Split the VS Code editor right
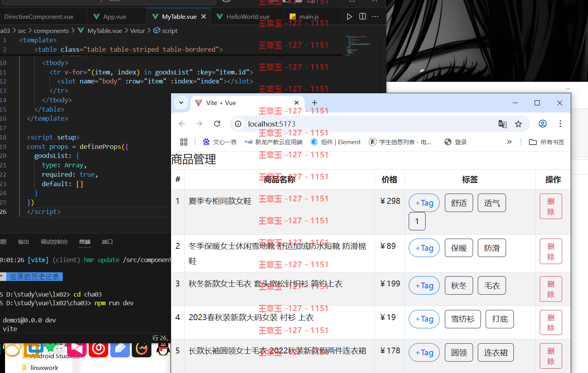 (362, 16)
